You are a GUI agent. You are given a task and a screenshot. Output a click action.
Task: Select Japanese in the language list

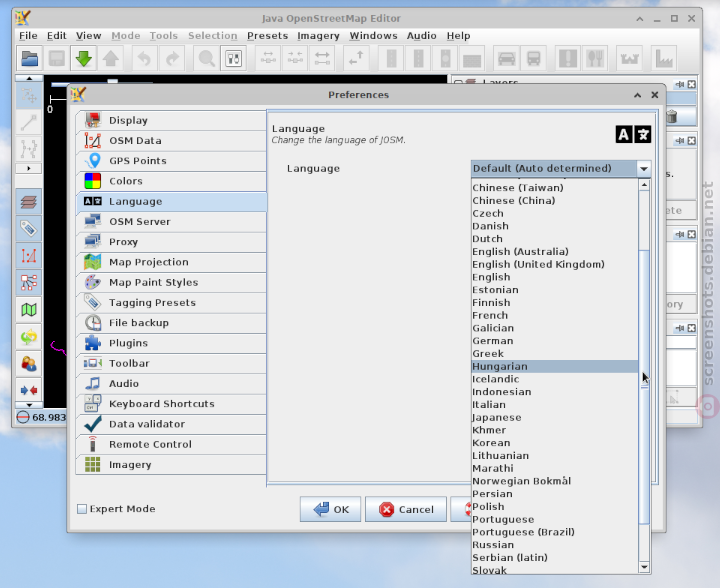555,417
